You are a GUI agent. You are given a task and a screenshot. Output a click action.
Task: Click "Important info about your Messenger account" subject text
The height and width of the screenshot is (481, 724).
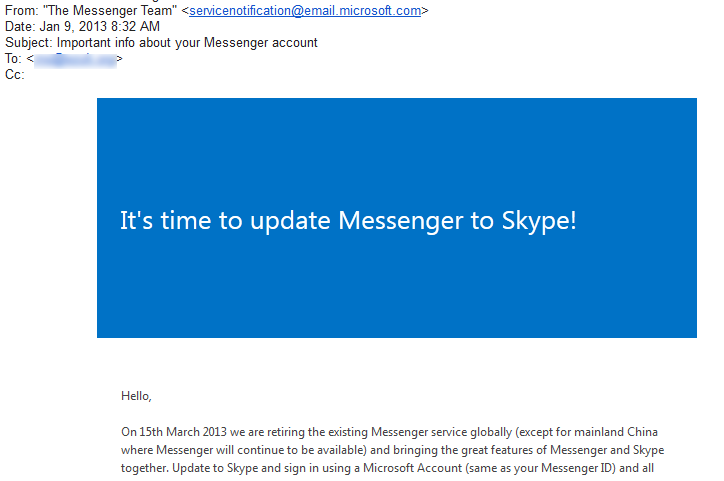click(187, 43)
